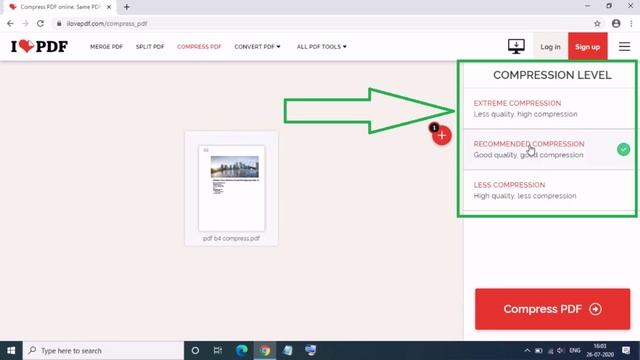Click the Compress PDF red button

pos(552,309)
